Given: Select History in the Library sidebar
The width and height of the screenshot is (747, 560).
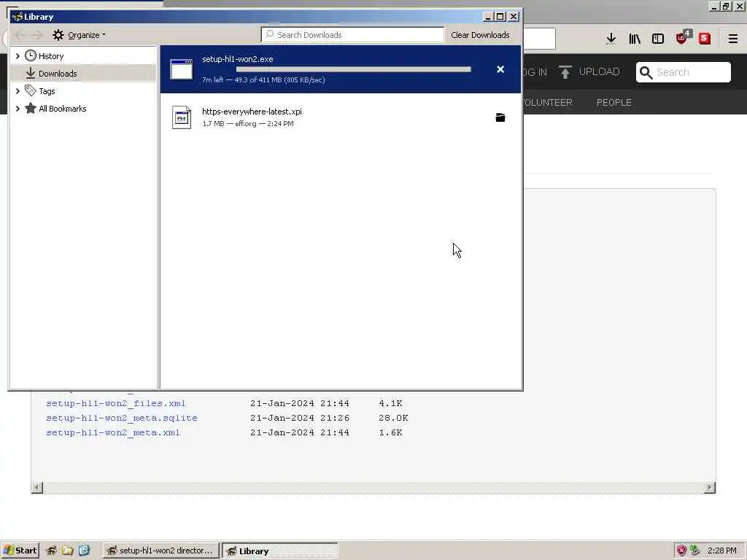Looking at the screenshot, I should [51, 55].
